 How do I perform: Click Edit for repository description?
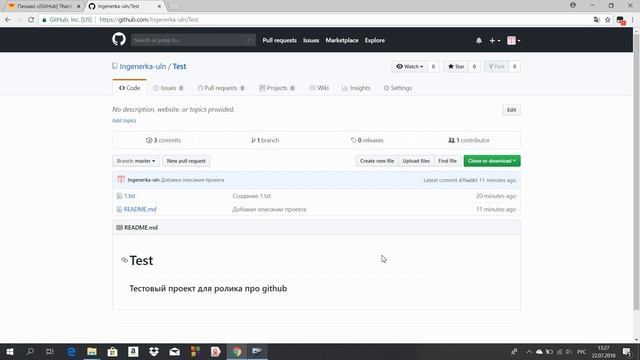tap(511, 110)
